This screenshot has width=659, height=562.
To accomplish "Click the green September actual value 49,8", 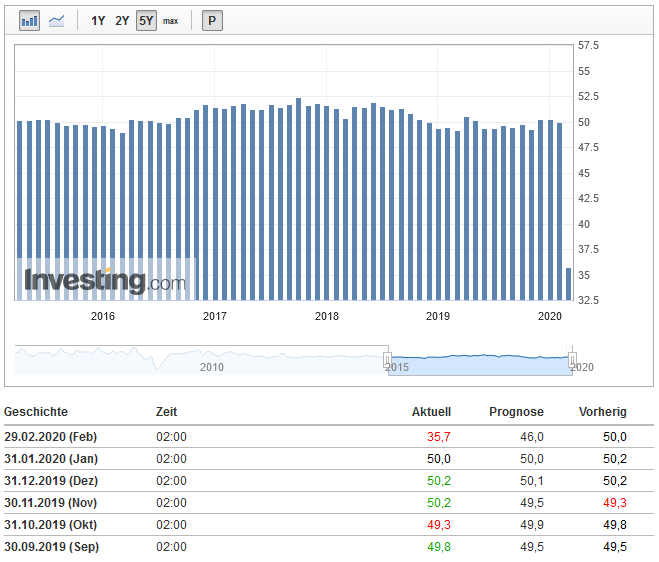I will (x=439, y=546).
